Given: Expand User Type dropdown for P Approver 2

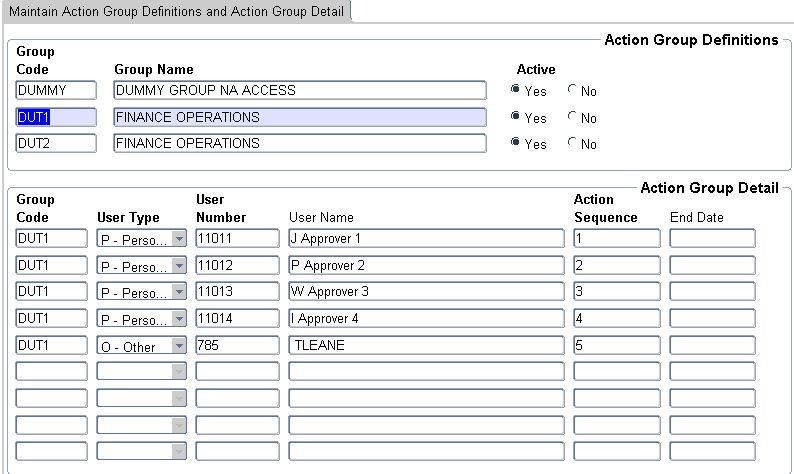Looking at the screenshot, I should click(179, 265).
